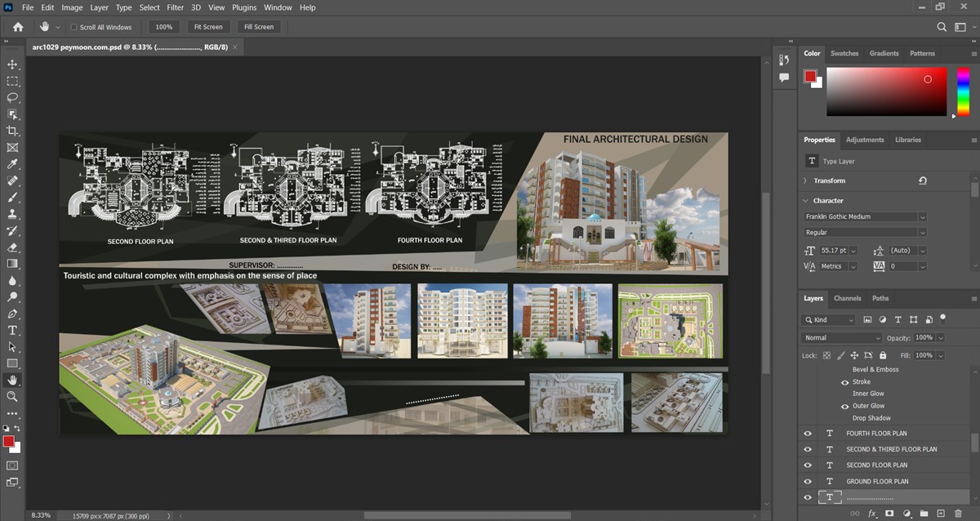Open the Normal blend mode dropdown
This screenshot has width=980, height=521.
tap(843, 337)
